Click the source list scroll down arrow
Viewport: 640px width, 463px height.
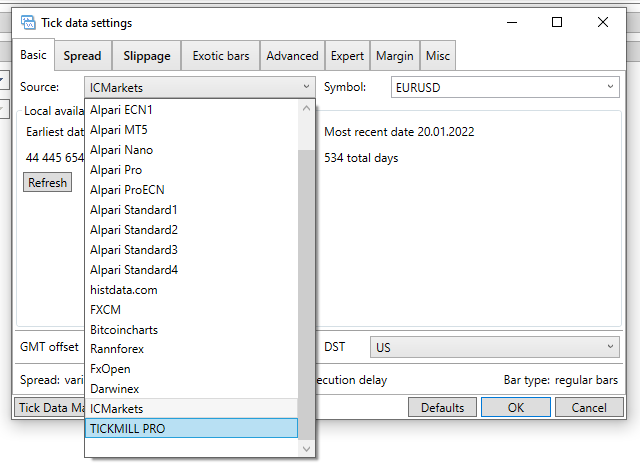[307, 449]
